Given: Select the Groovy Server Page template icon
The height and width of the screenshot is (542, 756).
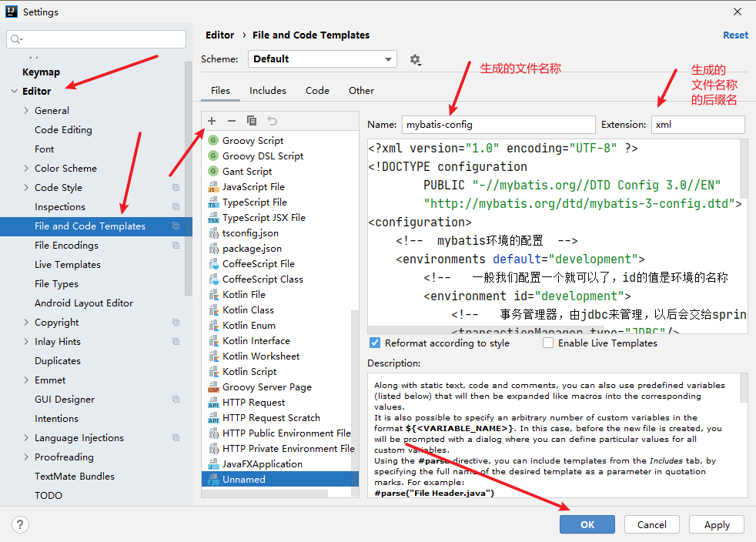Looking at the screenshot, I should click(213, 387).
